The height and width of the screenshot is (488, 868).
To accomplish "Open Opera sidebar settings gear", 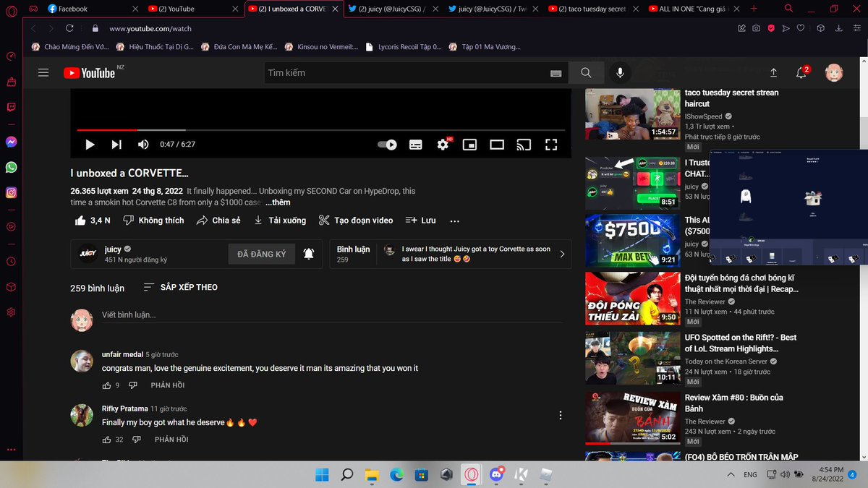I will [11, 312].
